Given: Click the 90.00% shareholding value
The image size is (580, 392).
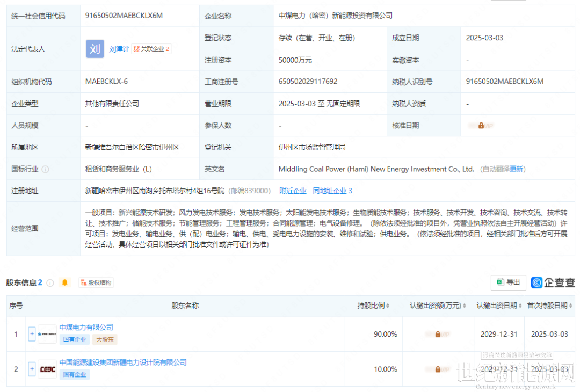Looking at the screenshot, I should point(386,335).
